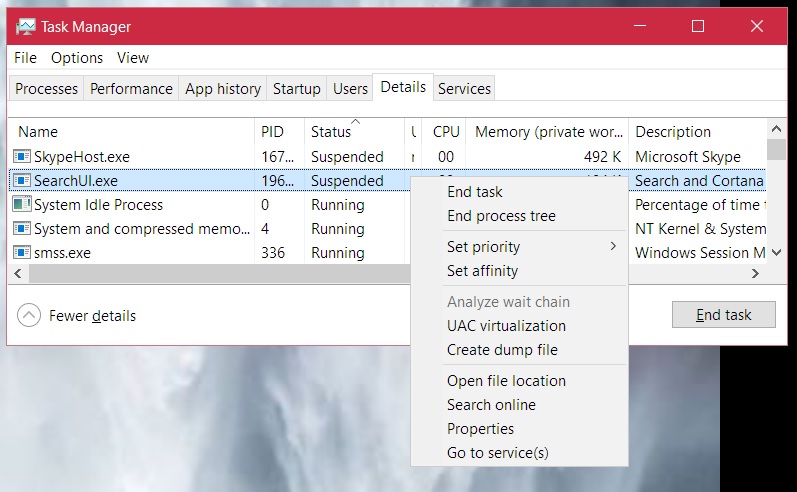This screenshot has height=492, width=797.
Task: Choose End task in the context menu
Action: tap(519, 192)
